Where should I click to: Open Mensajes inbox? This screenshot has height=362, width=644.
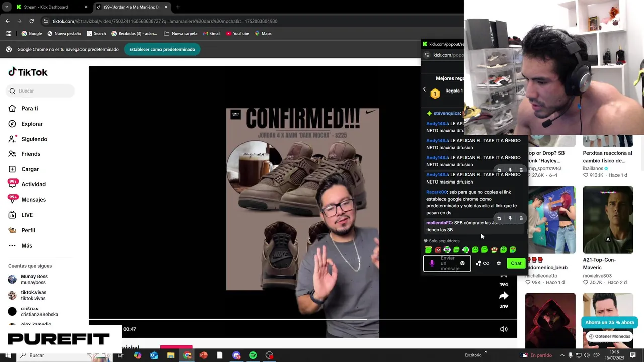pyautogui.click(x=27, y=200)
